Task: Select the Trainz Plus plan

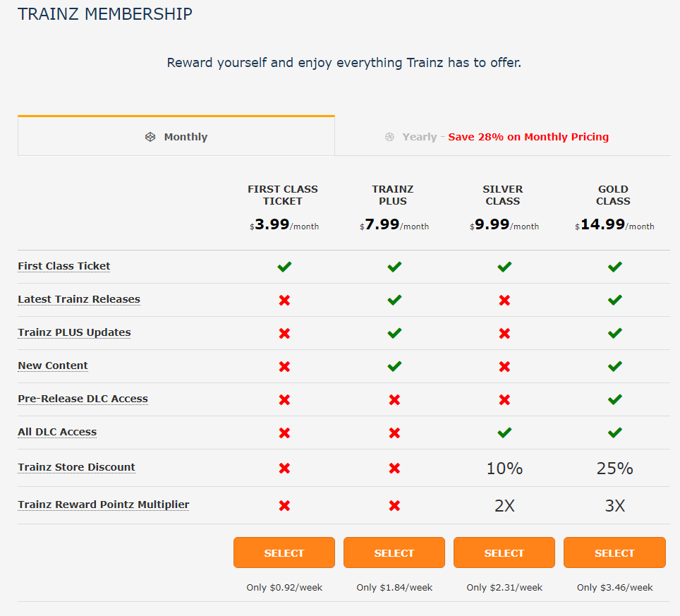Action: point(394,552)
